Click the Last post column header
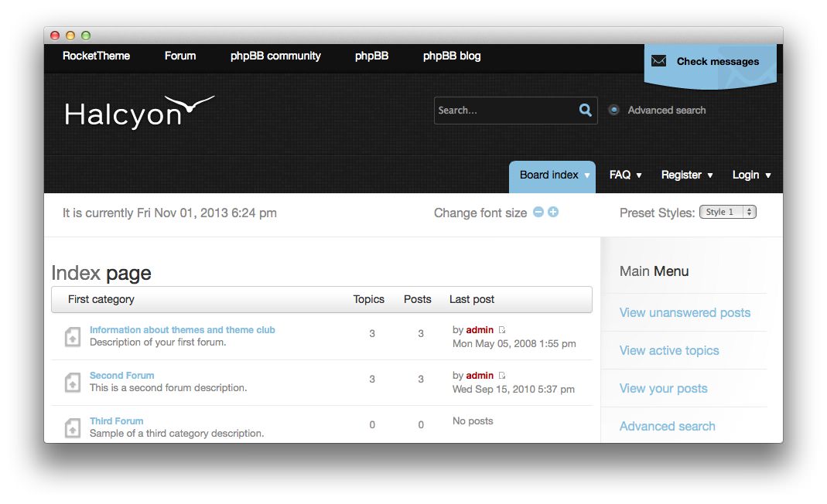This screenshot has height=504, width=827. (x=471, y=299)
